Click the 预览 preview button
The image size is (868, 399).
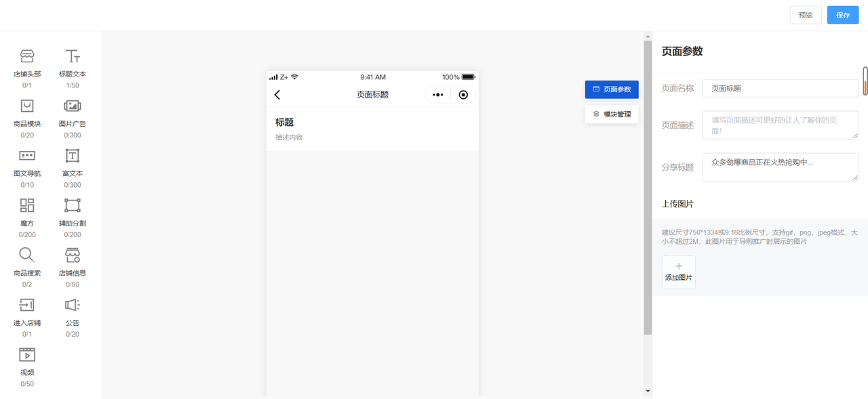tap(806, 15)
